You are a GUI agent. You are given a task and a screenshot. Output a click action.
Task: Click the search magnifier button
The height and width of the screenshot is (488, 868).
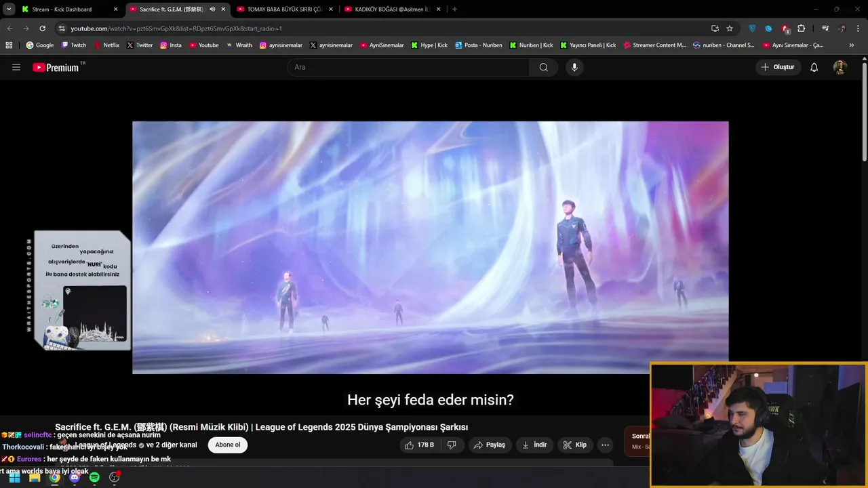point(544,67)
